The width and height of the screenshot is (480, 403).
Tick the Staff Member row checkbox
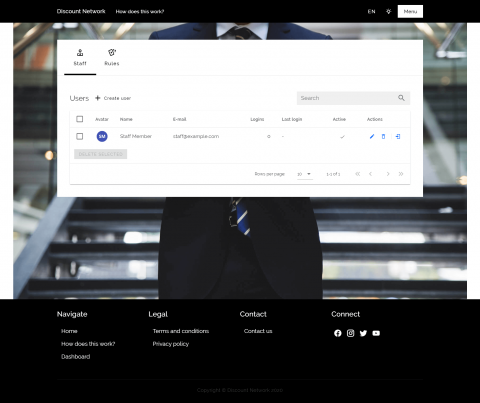(80, 136)
